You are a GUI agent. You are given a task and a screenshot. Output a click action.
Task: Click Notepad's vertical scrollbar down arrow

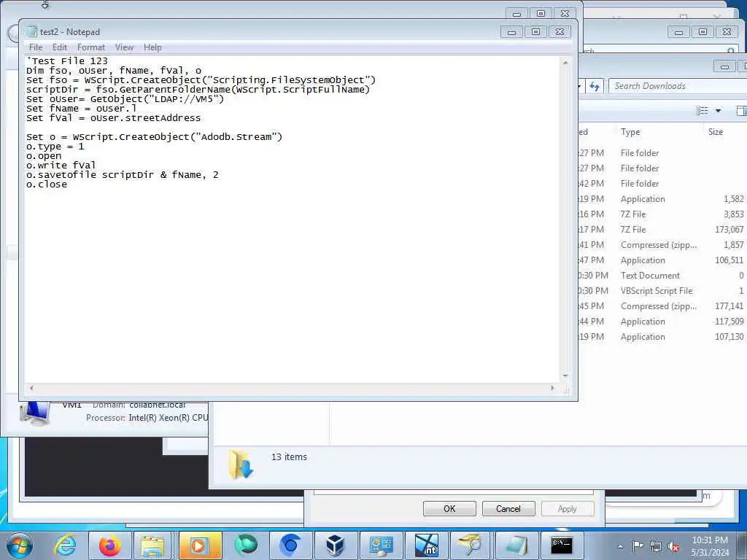click(565, 376)
